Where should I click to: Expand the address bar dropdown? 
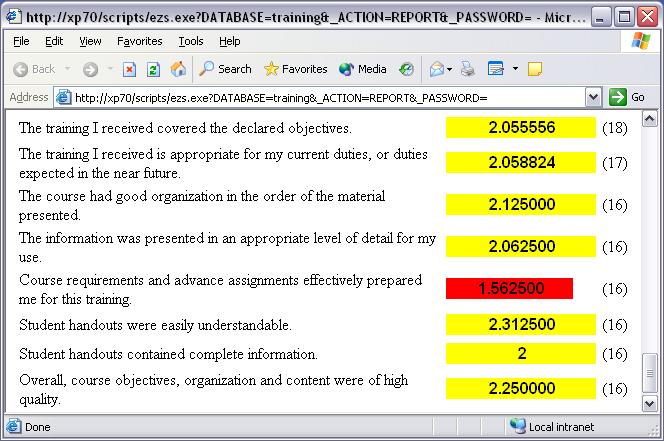(593, 98)
